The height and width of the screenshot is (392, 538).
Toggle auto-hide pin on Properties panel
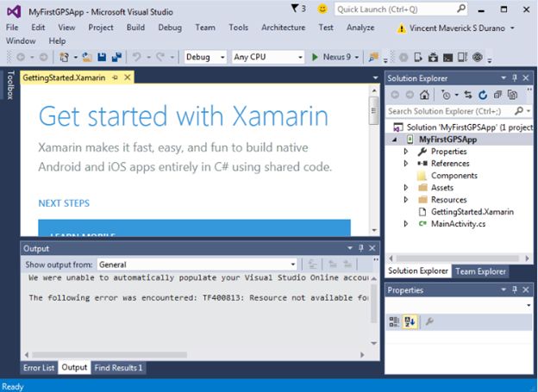pos(515,289)
